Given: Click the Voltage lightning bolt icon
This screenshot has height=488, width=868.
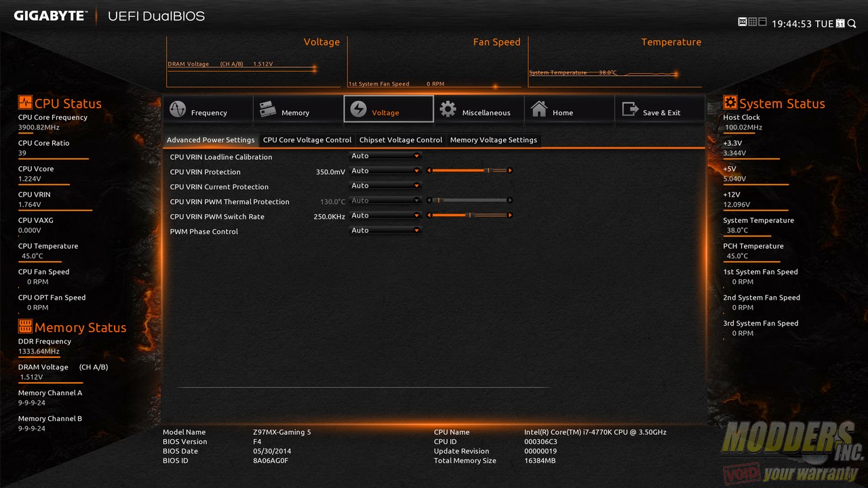Looking at the screenshot, I should coord(358,109).
